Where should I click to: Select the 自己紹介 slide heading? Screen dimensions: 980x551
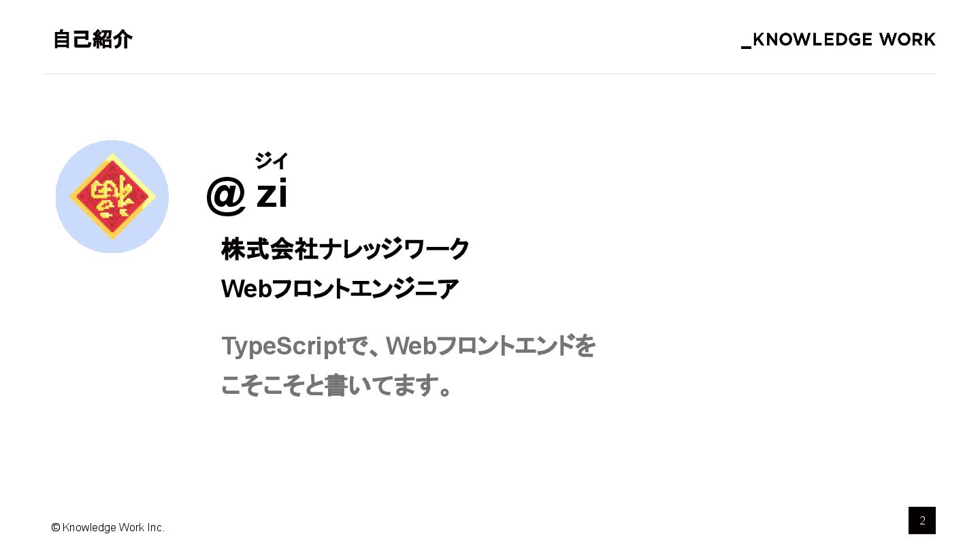[x=93, y=39]
